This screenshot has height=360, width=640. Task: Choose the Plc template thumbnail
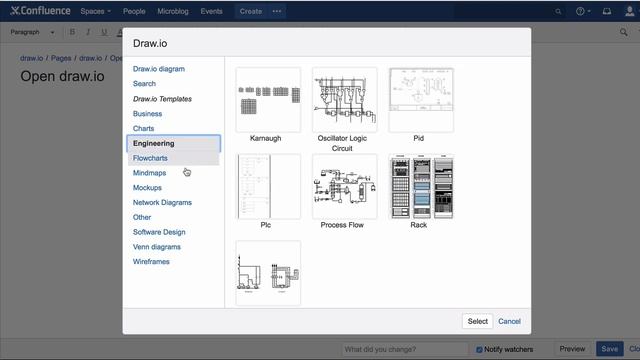pyautogui.click(x=268, y=187)
